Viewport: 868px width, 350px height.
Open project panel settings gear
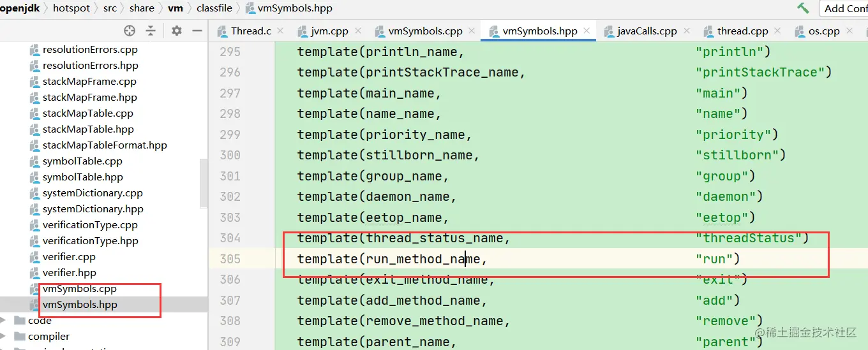(177, 31)
